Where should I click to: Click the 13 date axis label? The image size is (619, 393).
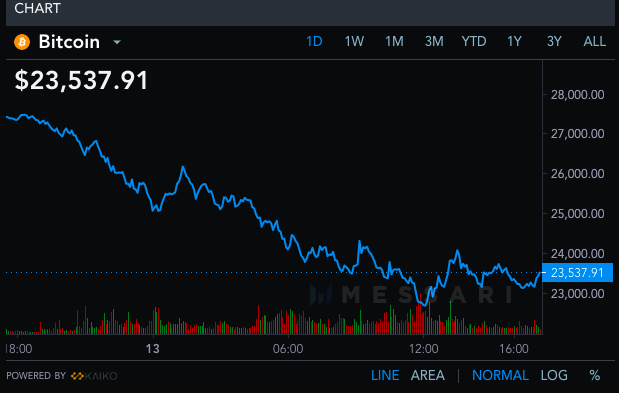(153, 349)
